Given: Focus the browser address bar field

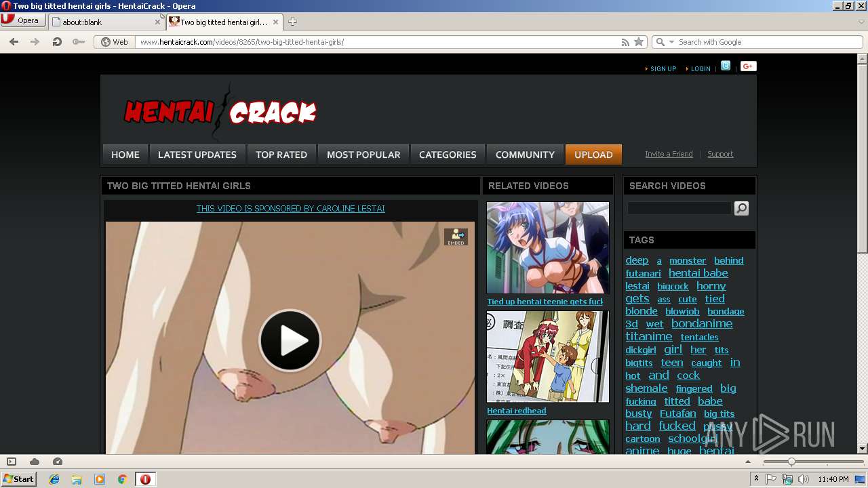Looking at the screenshot, I should [376, 42].
